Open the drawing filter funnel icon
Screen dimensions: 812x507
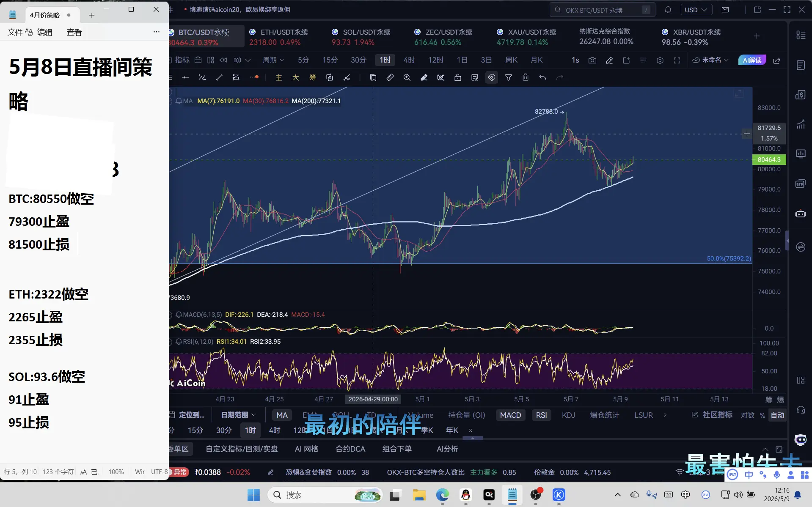tap(509, 77)
